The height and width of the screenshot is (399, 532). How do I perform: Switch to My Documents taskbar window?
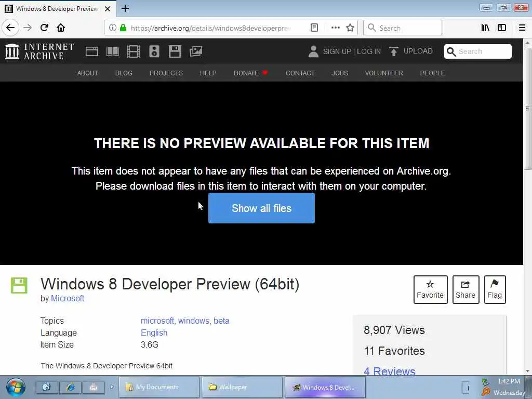click(159, 387)
